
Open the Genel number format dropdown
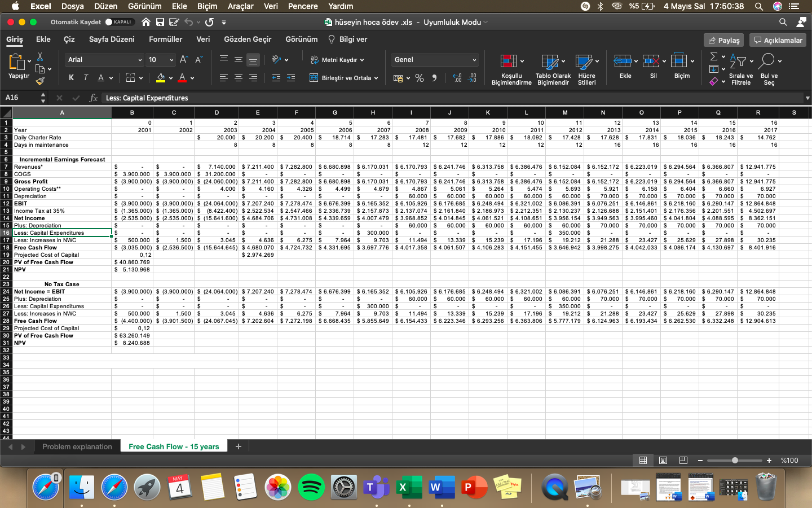pyautogui.click(x=435, y=60)
